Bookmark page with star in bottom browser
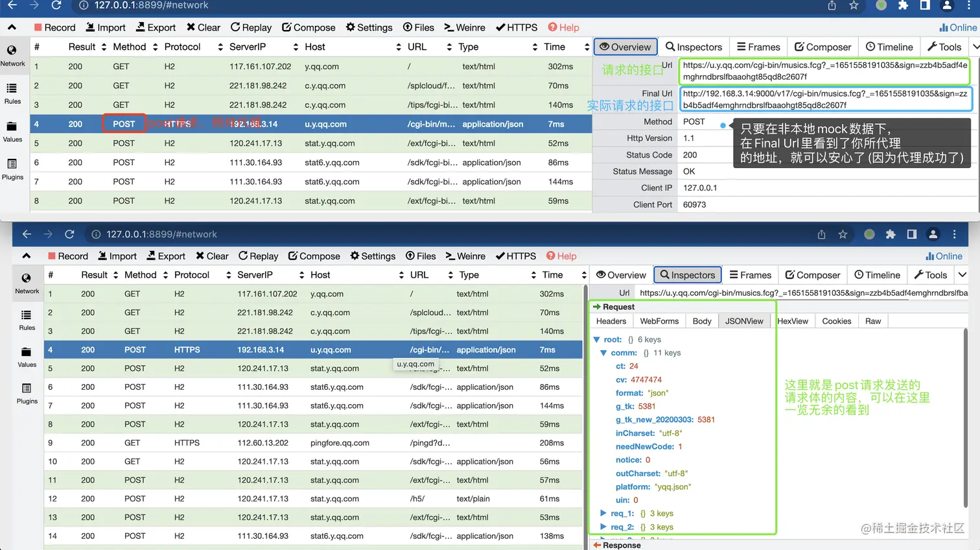Viewport: 980px width, 550px height. [x=843, y=234]
